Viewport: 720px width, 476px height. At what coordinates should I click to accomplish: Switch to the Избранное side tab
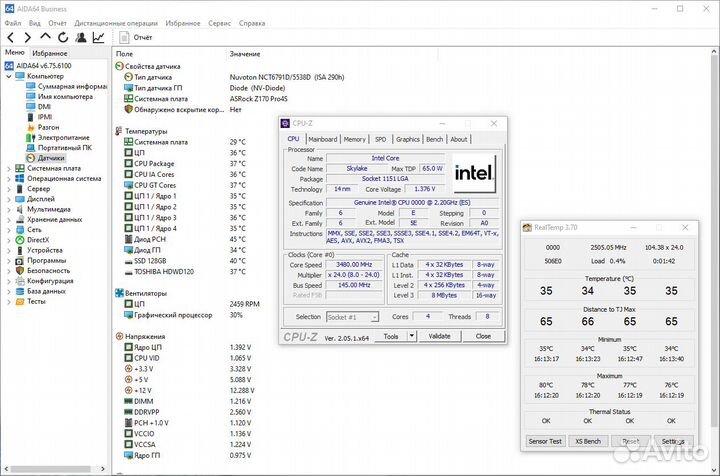tap(50, 53)
